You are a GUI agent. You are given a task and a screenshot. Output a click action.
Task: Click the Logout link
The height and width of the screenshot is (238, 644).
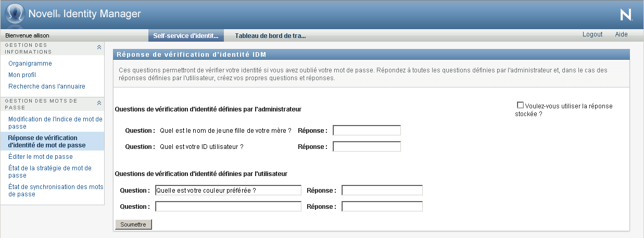592,34
